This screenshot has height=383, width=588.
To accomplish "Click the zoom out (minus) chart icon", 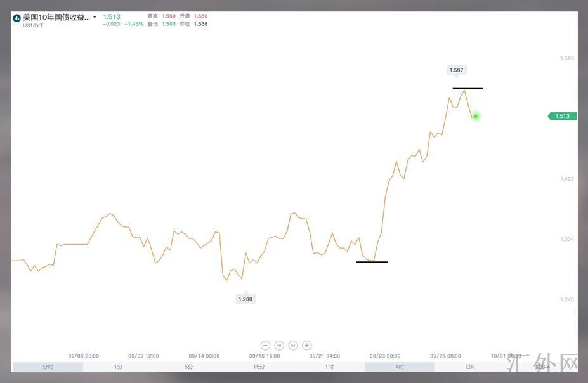I will pyautogui.click(x=265, y=346).
